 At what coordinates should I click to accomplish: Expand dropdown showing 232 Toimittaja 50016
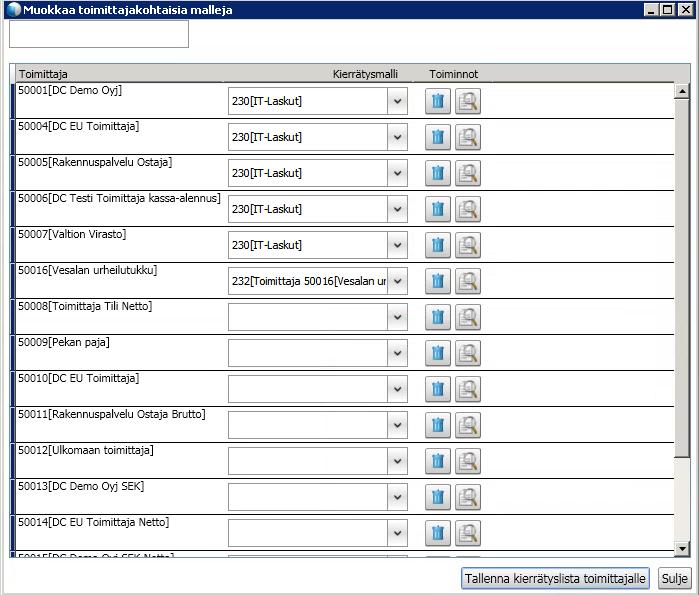tap(397, 281)
